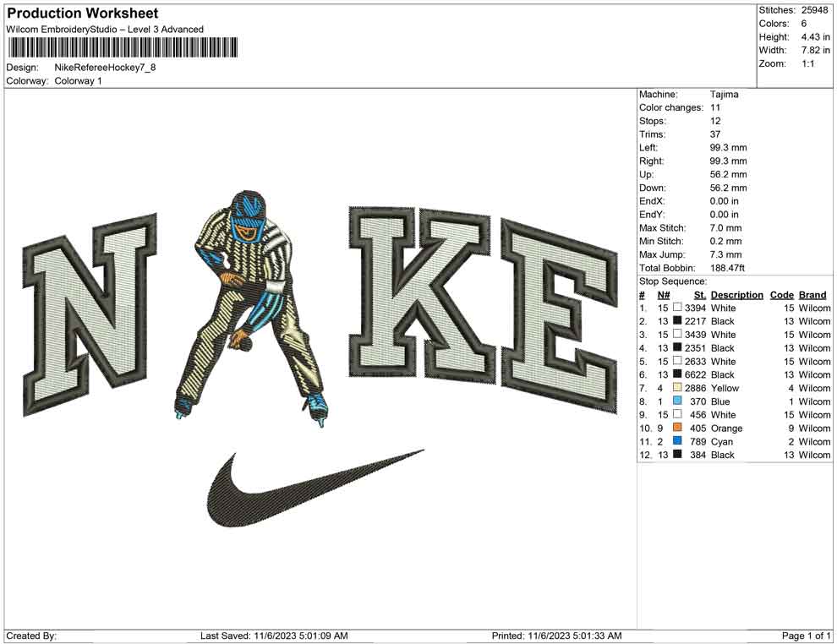Click the blue swatch for stitch 370

click(x=677, y=401)
